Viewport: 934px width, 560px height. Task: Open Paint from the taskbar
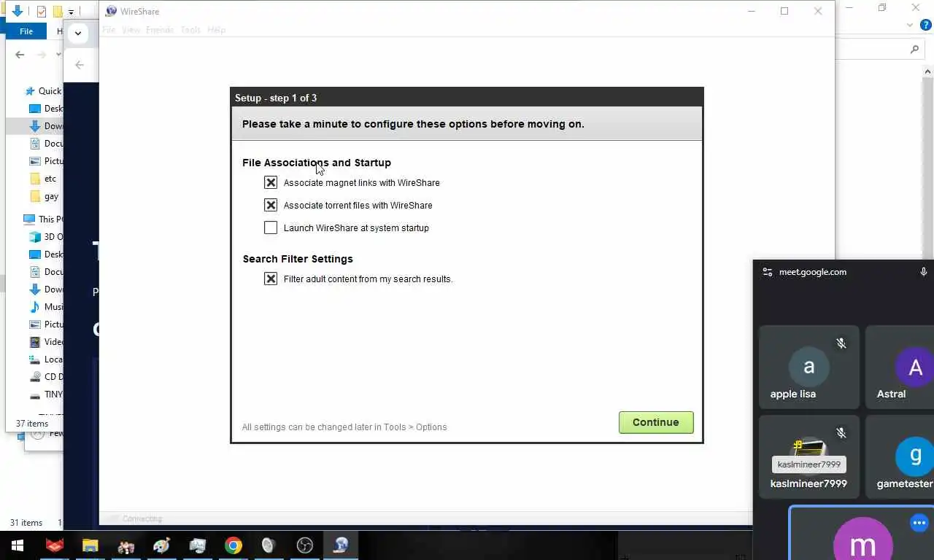point(161,545)
